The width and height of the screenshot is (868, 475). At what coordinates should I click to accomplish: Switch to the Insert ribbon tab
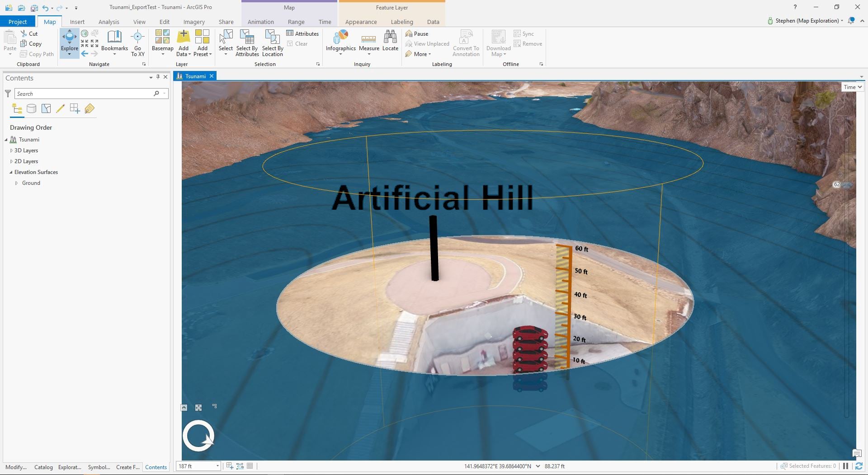pos(77,22)
